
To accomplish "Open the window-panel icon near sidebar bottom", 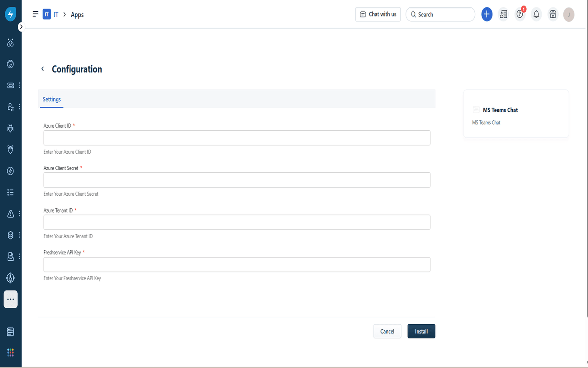I will tap(11, 332).
